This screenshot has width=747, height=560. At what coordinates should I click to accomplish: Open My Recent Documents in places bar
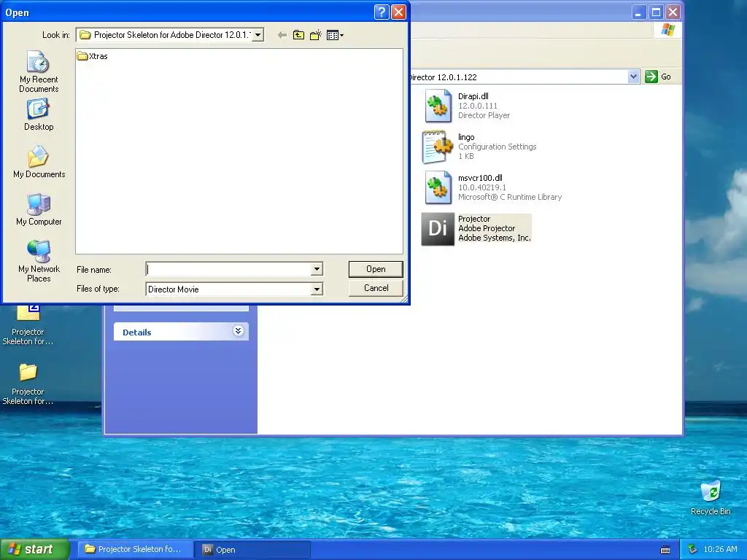39,71
